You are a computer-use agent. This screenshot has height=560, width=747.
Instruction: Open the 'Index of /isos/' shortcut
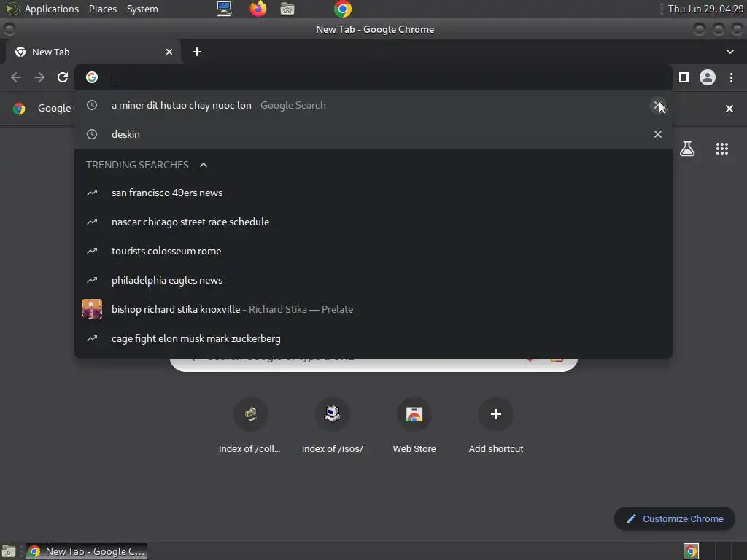[x=332, y=424]
